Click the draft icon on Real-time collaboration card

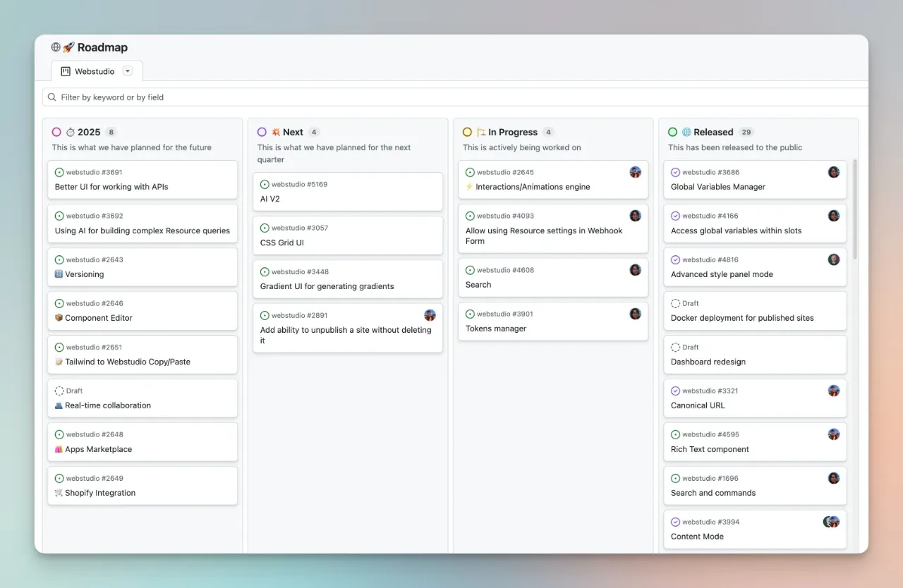[59, 391]
